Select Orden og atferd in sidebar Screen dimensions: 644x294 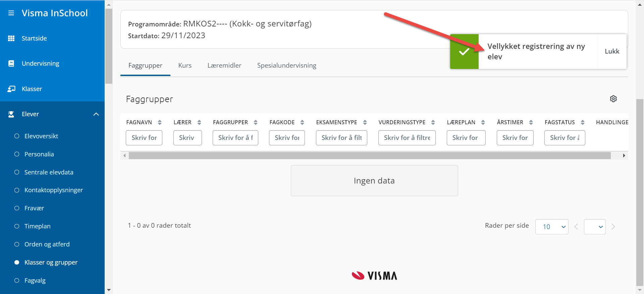click(x=47, y=244)
